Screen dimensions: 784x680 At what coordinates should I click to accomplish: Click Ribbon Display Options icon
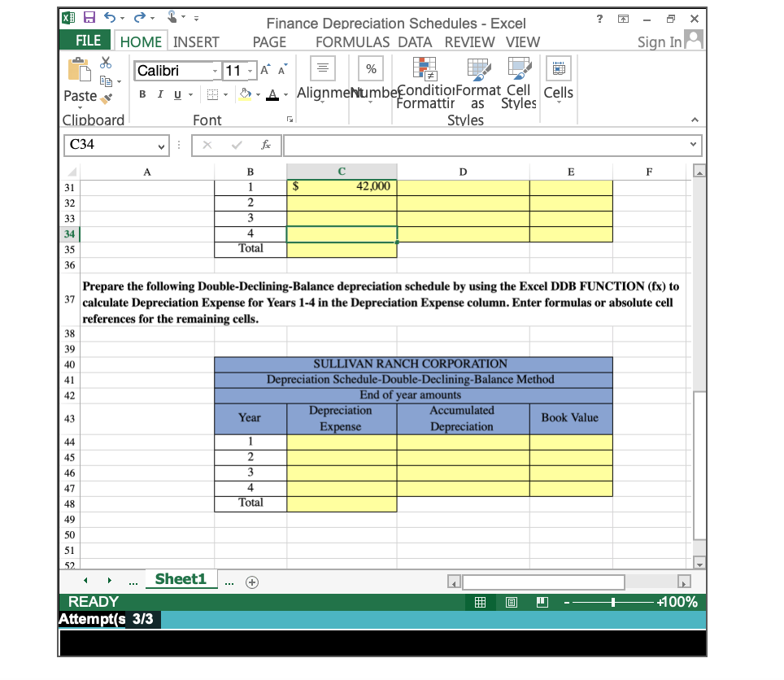click(x=623, y=19)
